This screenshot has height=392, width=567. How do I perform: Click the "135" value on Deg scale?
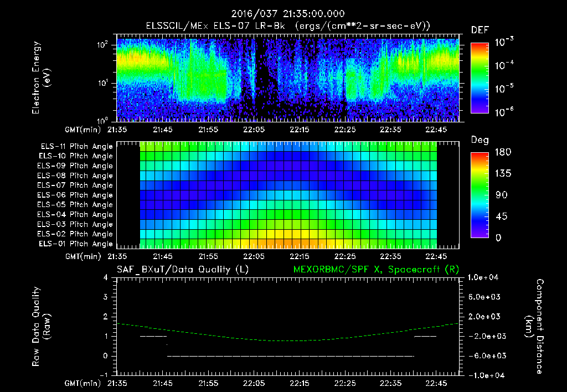coord(503,174)
